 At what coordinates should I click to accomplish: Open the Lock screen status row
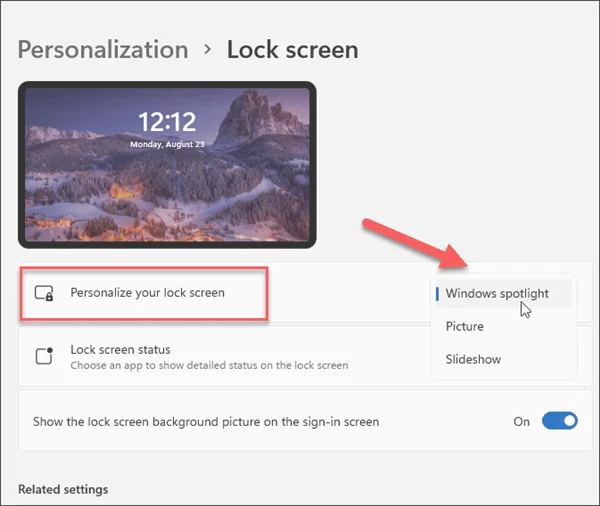[305, 356]
